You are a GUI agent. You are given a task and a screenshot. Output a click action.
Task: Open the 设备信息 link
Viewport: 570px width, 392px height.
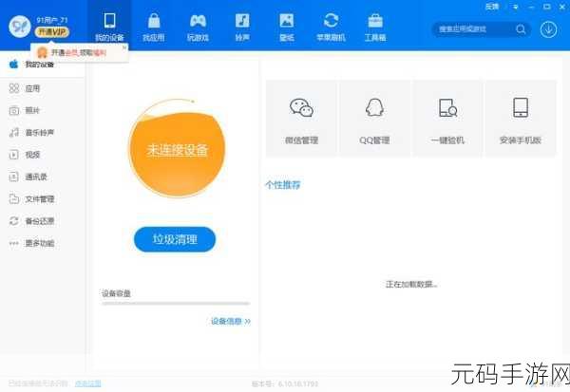click(x=231, y=321)
